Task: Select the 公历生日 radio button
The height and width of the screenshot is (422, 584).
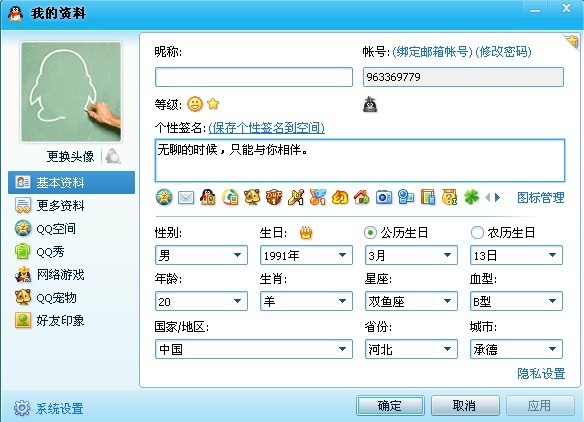Action: [370, 233]
